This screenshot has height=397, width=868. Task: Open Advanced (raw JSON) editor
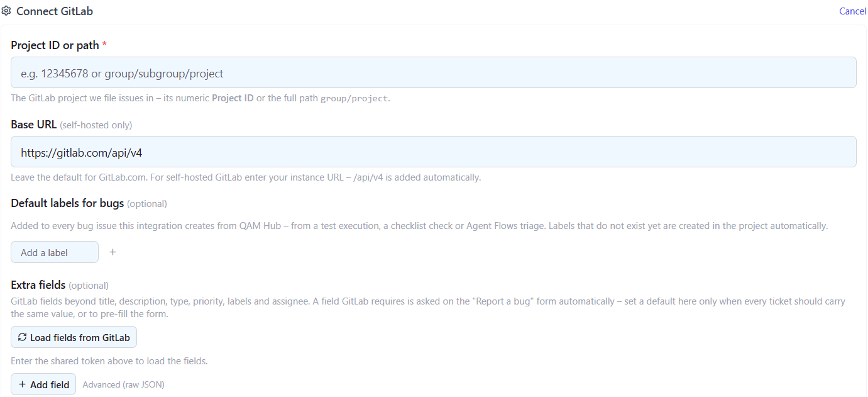(x=124, y=384)
